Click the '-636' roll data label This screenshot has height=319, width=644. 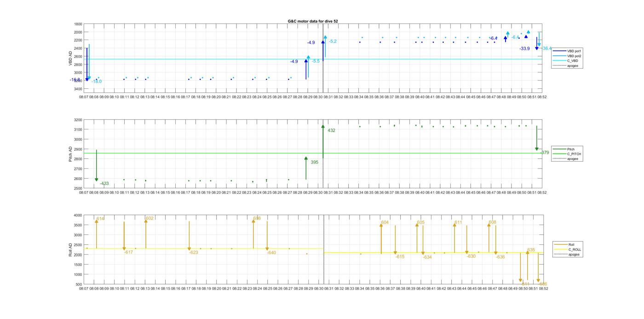tap(500, 257)
